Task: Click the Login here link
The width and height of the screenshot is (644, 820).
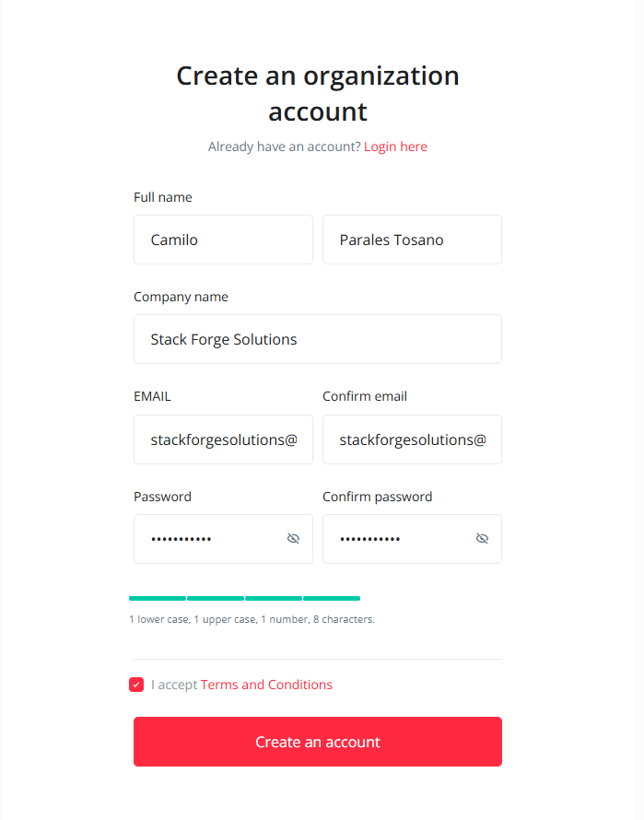Action: point(395,146)
